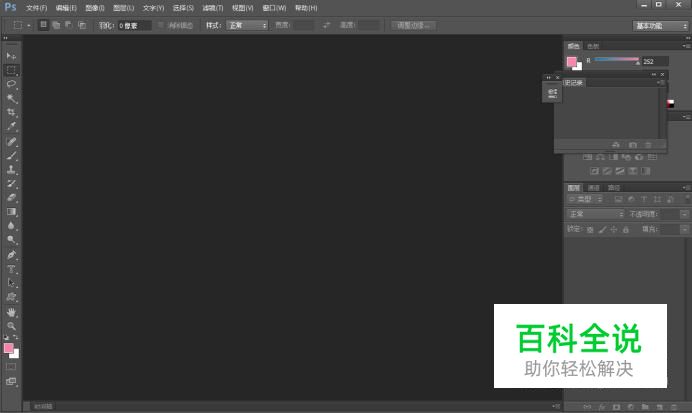This screenshot has width=692, height=413.
Task: Open the 图像(I) menu
Action: 95,8
